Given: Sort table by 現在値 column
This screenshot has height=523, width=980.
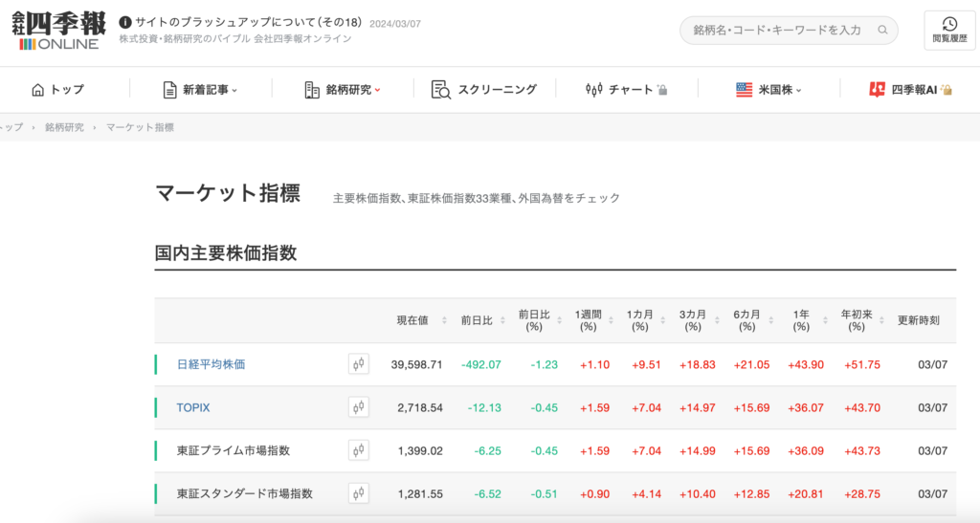Looking at the screenshot, I should pos(421,320).
